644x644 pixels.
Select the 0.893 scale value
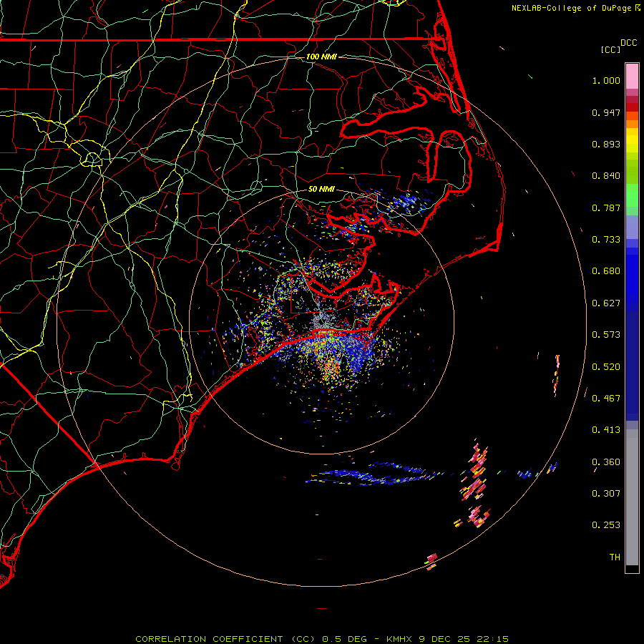pyautogui.click(x=606, y=144)
